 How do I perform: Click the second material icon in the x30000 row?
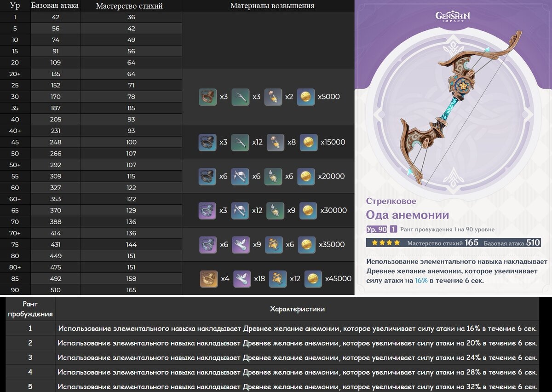click(x=240, y=211)
